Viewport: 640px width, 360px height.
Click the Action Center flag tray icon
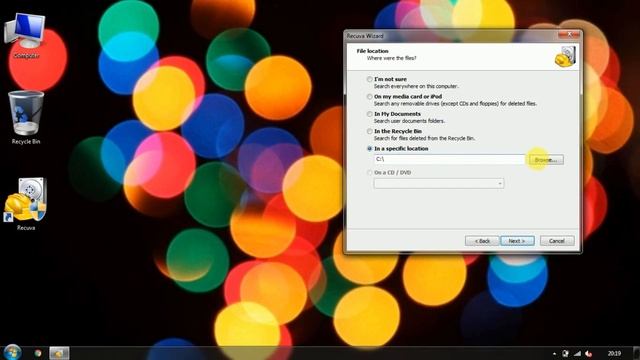[x=566, y=353]
